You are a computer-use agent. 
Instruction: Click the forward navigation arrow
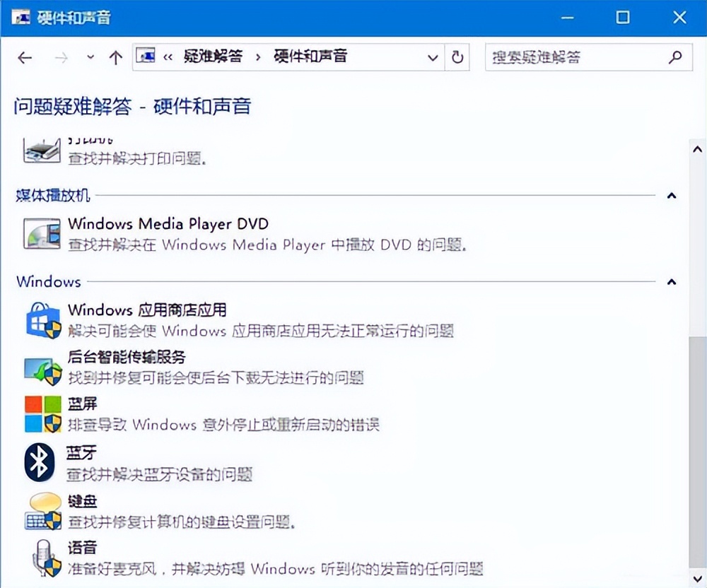(61, 58)
